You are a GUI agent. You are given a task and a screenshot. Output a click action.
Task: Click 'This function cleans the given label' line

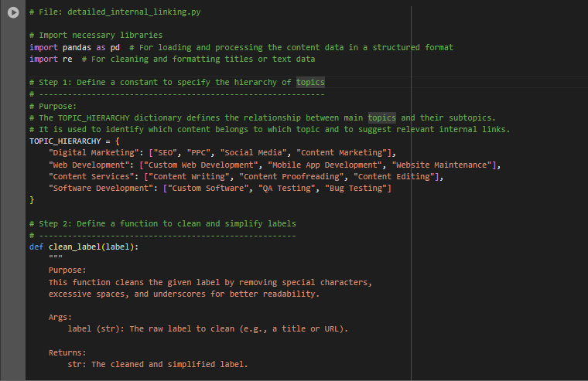pyautogui.click(x=210, y=283)
